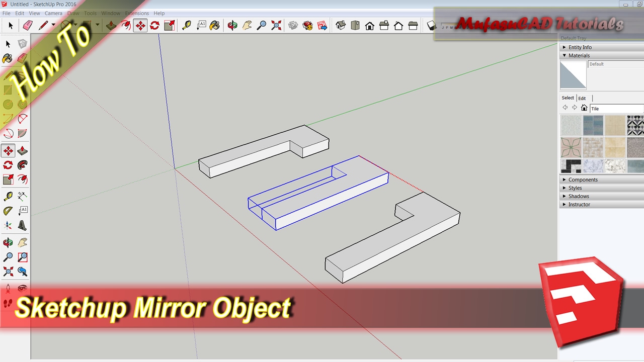Viewport: 644px width, 362px height.
Task: Switch to the Select tab in Materials
Action: 568,98
